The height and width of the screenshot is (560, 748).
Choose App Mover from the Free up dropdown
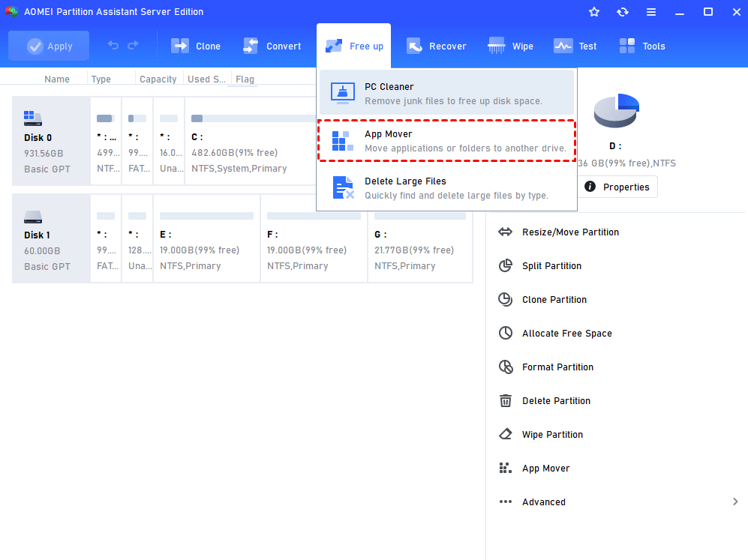(x=446, y=141)
